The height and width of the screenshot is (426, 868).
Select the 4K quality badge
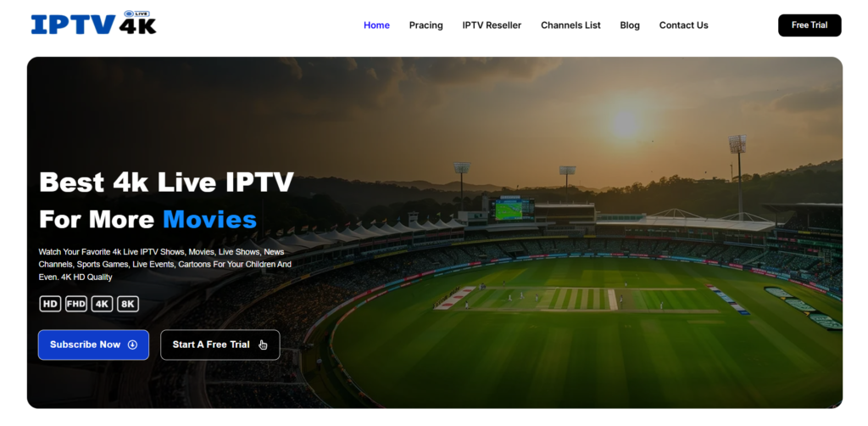(x=102, y=304)
